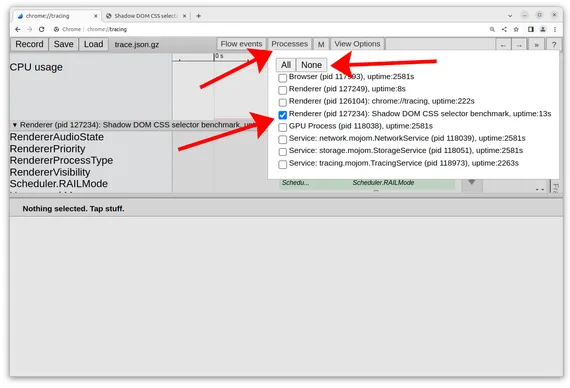
Task: Open the side panel icon
Action: [531, 29]
